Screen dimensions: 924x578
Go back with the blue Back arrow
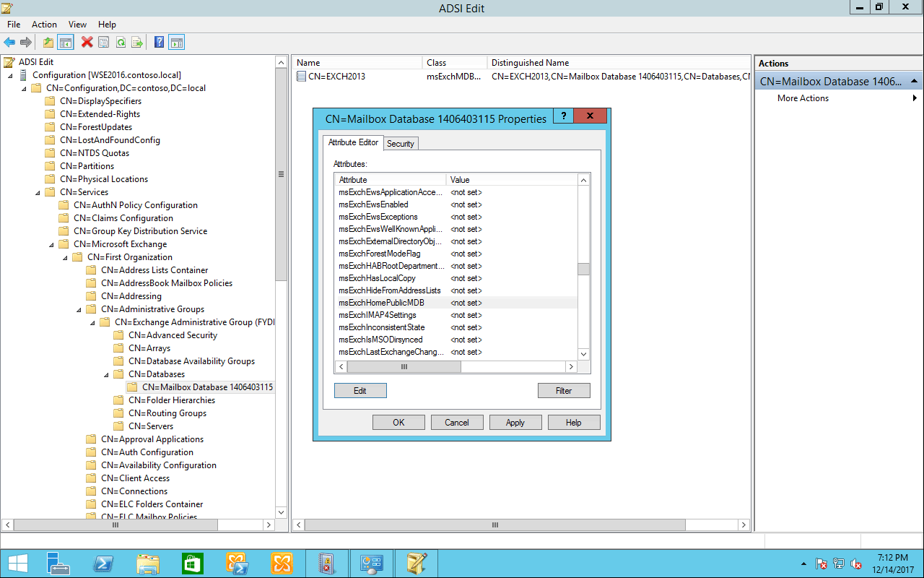coord(9,42)
